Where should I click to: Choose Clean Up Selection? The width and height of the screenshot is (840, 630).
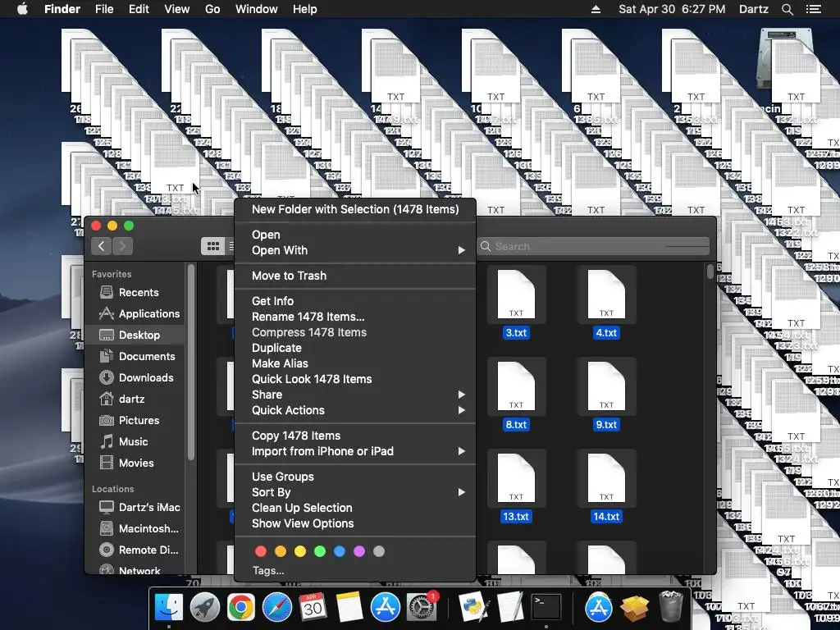pyautogui.click(x=355, y=508)
